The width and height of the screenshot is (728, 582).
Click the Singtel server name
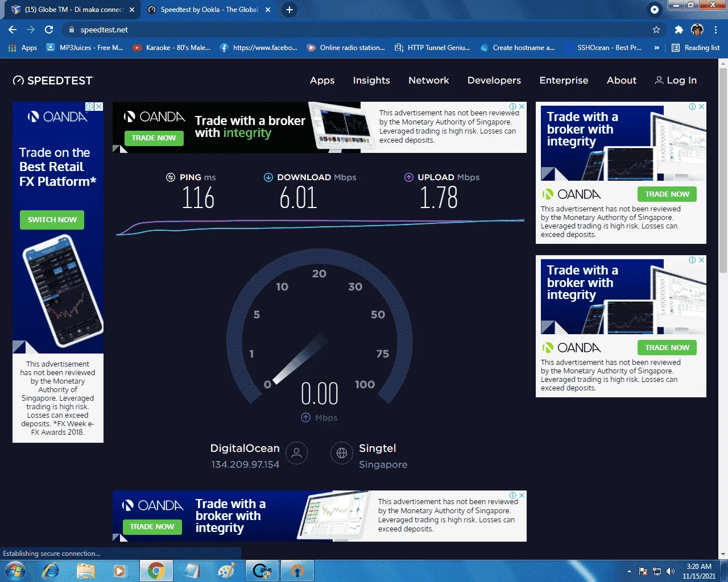point(377,448)
